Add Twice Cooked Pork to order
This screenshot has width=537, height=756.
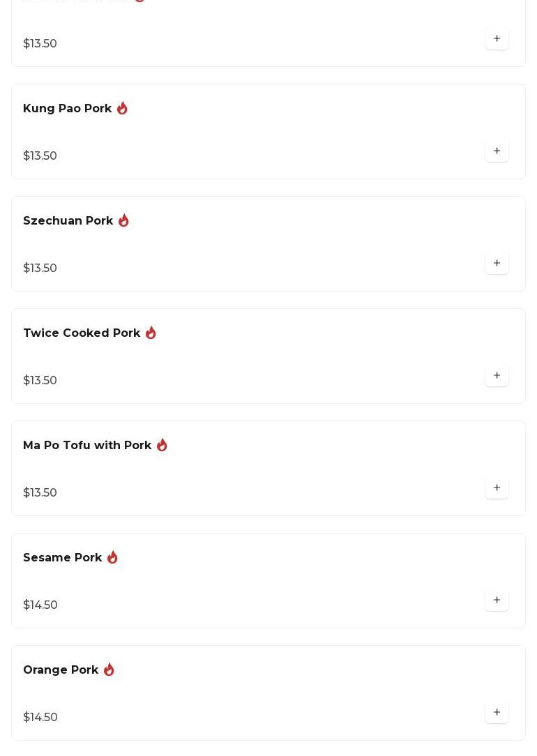tap(497, 375)
